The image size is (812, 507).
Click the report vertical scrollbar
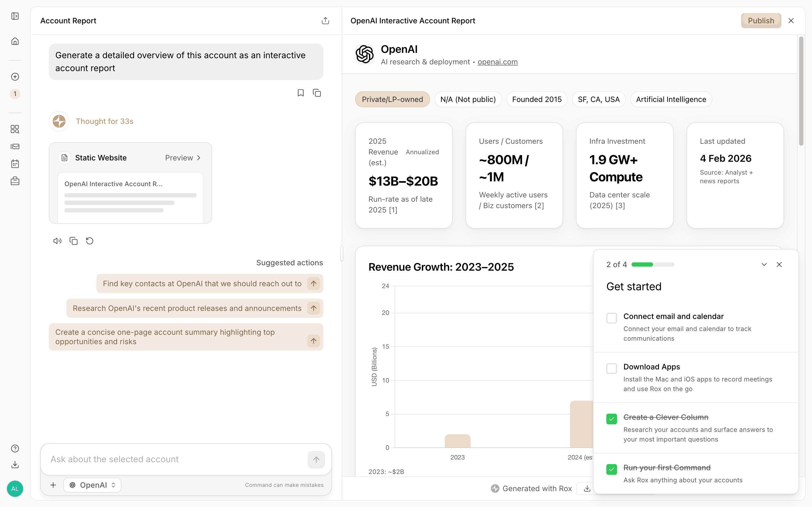(x=801, y=91)
